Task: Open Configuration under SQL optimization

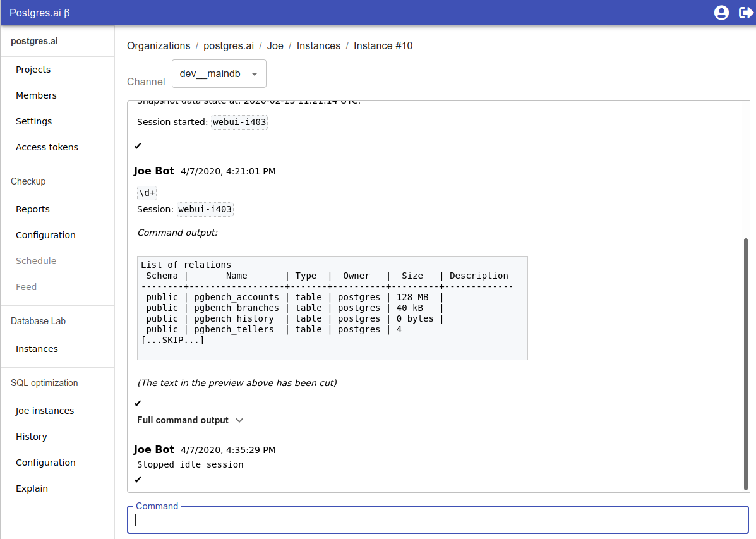Action: pyautogui.click(x=46, y=463)
